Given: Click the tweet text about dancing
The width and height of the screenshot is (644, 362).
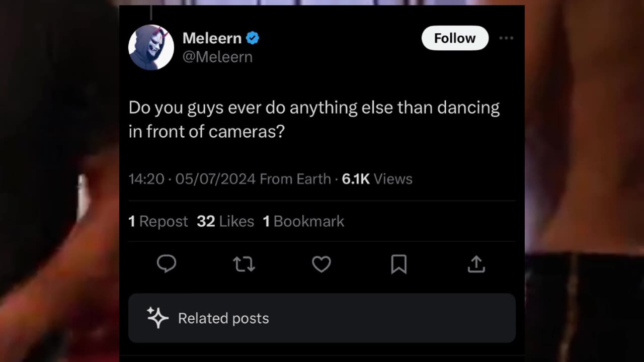Looking at the screenshot, I should 314,119.
